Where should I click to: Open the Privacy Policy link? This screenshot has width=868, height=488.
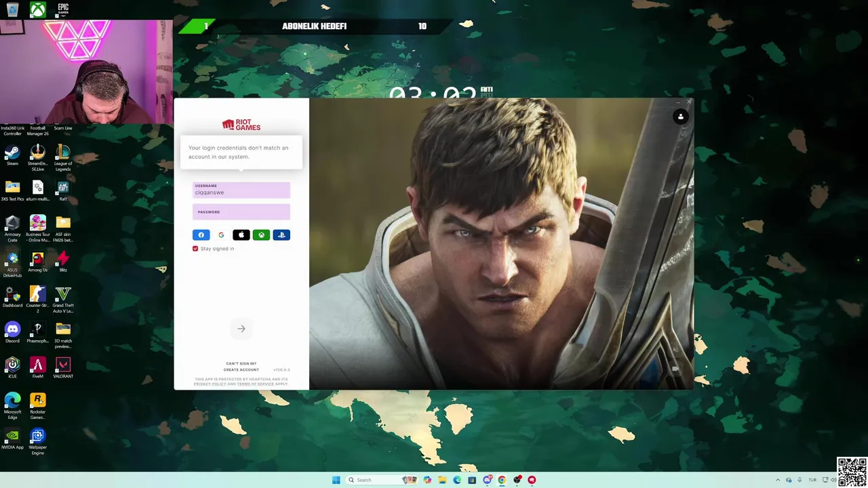pyautogui.click(x=210, y=384)
